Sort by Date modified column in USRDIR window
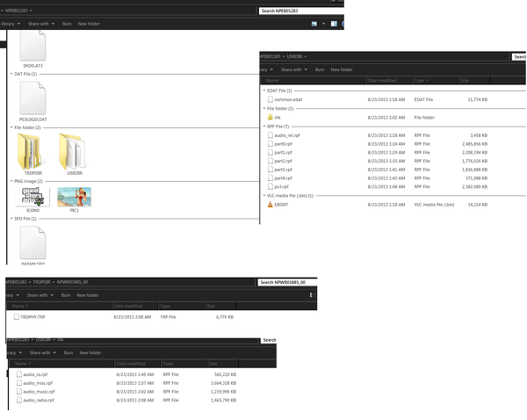 pos(386,80)
